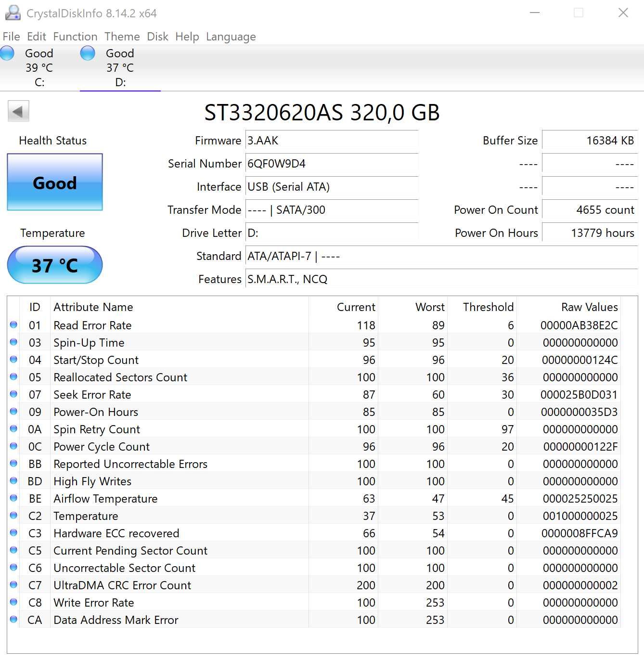Image resolution: width=644 pixels, height=661 pixels.
Task: Click status dot on Power-On Hours row
Action: point(13,412)
